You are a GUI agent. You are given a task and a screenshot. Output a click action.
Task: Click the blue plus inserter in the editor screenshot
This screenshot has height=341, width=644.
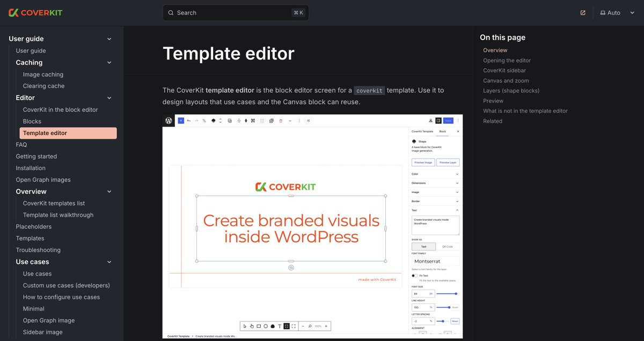click(x=181, y=121)
